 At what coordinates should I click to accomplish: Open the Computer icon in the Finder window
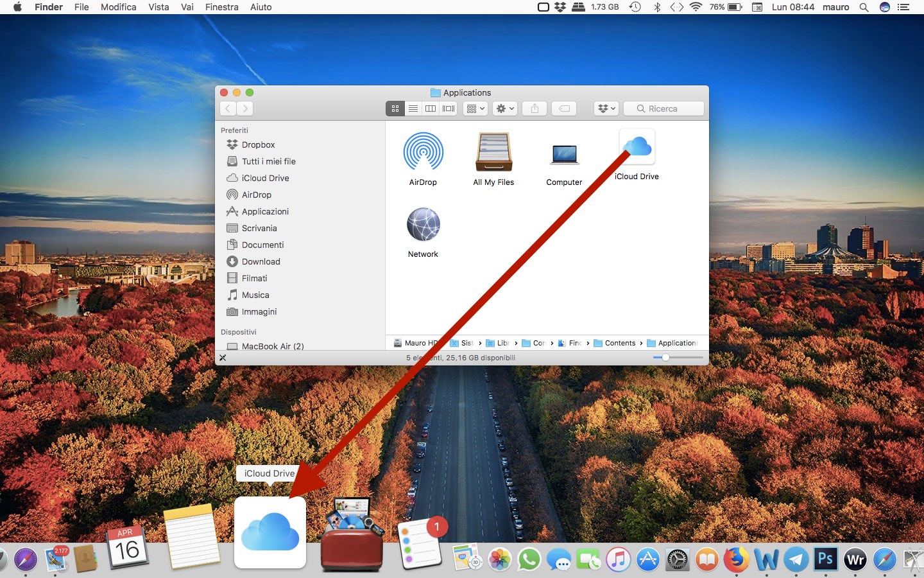click(564, 154)
